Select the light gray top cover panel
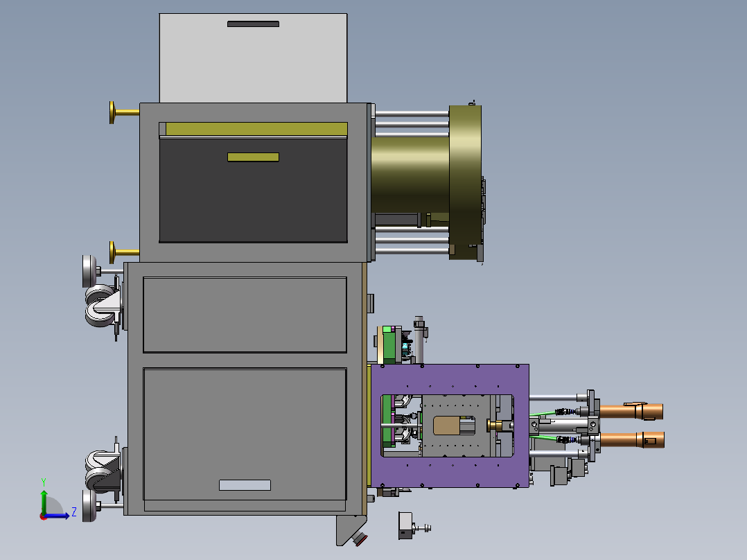Image resolution: width=747 pixels, height=560 pixels. (253, 58)
